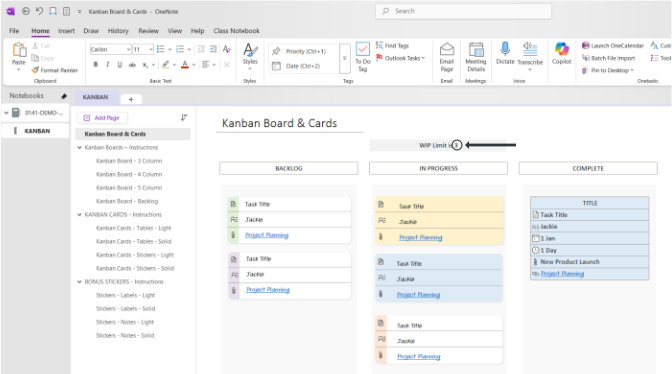Open the font size dropdown
Image resolution: width=672 pixels, height=374 pixels.
151,50
